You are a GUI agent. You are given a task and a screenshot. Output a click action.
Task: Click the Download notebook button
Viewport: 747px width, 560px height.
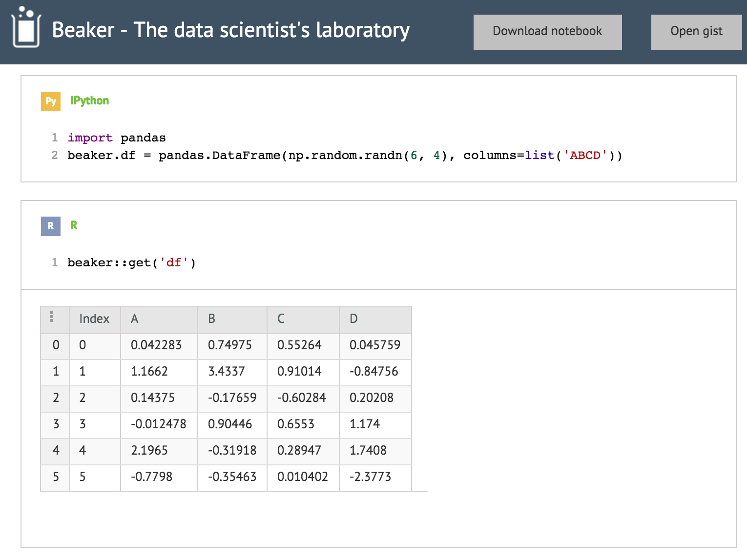tap(547, 31)
